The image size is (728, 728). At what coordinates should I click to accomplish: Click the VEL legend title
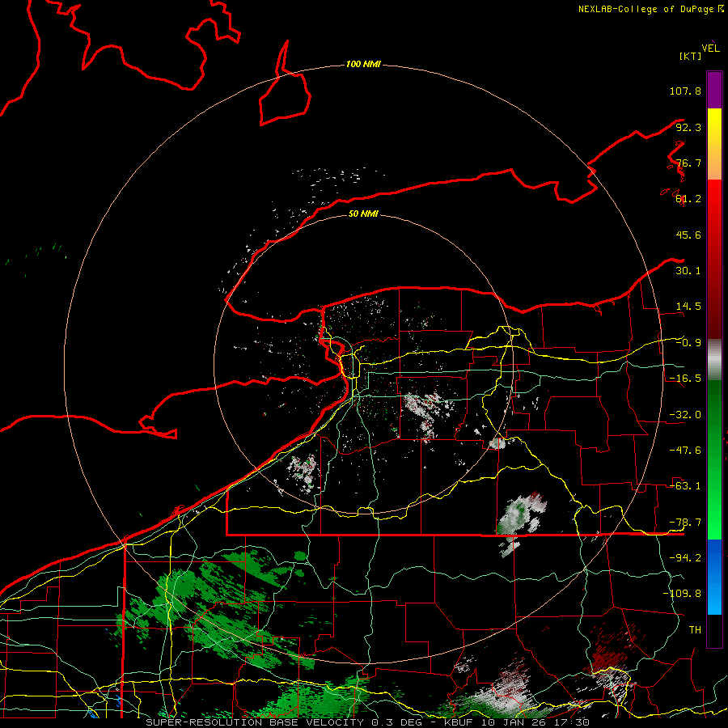click(710, 48)
